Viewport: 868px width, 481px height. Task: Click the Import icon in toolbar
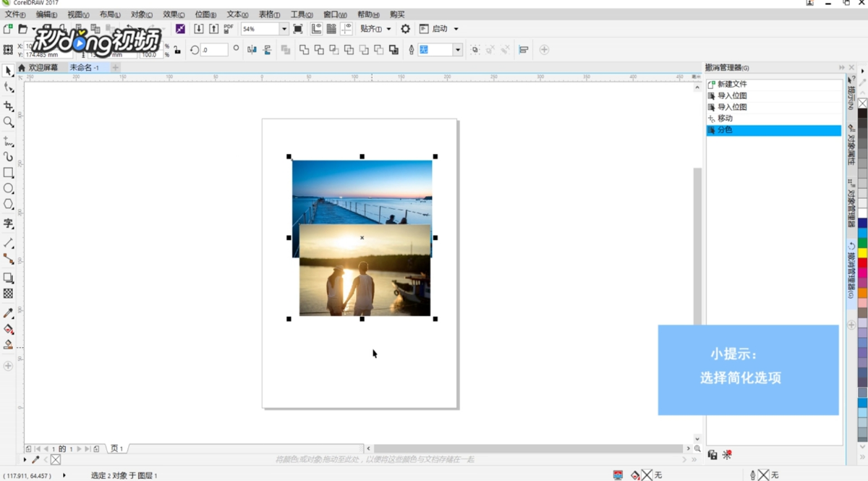click(x=199, y=29)
